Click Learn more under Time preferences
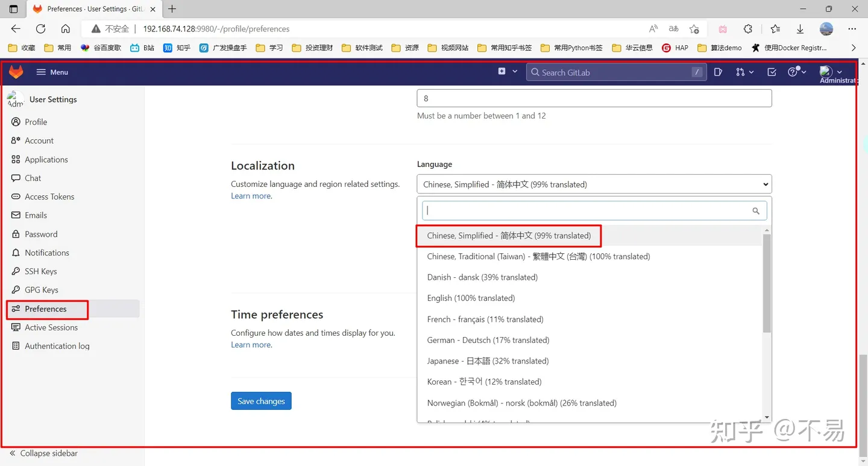 pyautogui.click(x=251, y=345)
